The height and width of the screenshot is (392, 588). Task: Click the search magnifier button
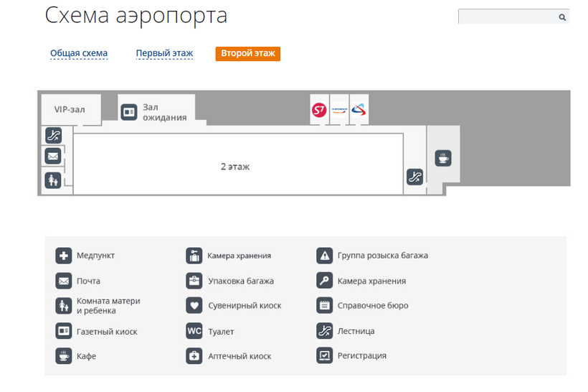point(562,17)
